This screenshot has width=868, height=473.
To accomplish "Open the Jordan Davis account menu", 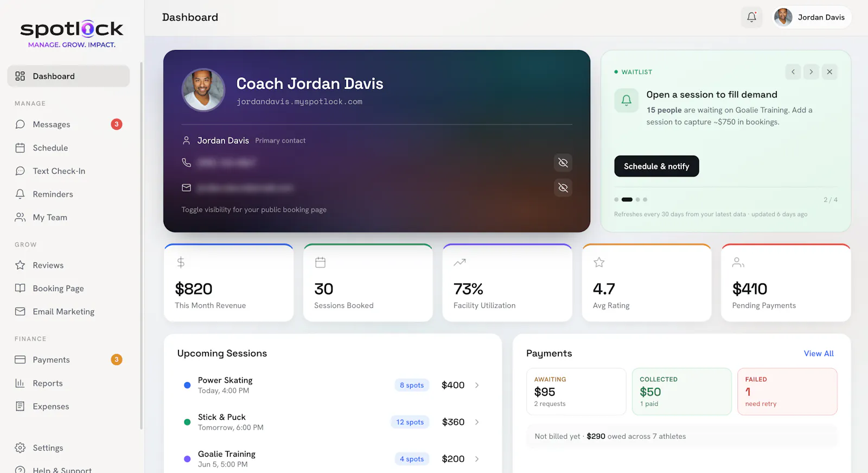I will (812, 17).
